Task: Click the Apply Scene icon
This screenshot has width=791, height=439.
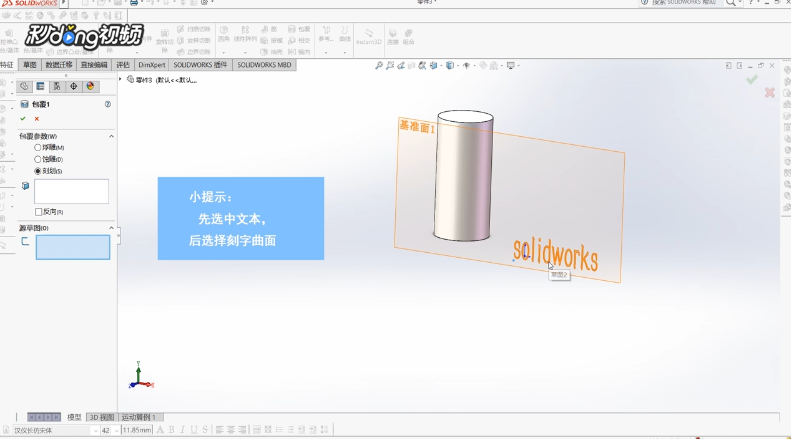Action: [x=494, y=66]
